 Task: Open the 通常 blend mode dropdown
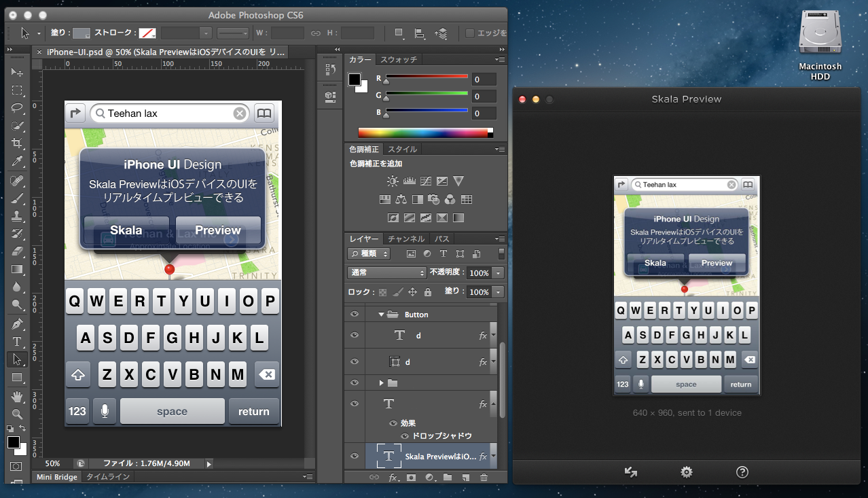(x=386, y=272)
